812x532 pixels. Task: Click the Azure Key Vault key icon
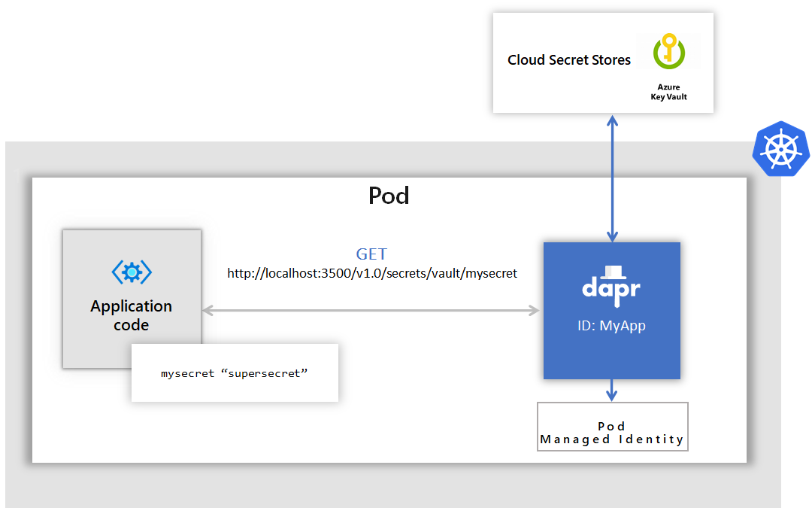click(668, 52)
